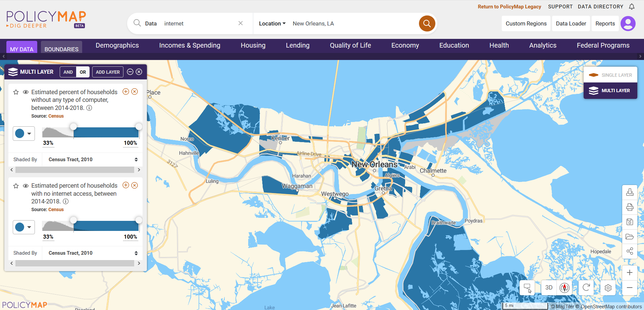
Task: Open color dropdown for no-computer layer
Action: (x=23, y=133)
